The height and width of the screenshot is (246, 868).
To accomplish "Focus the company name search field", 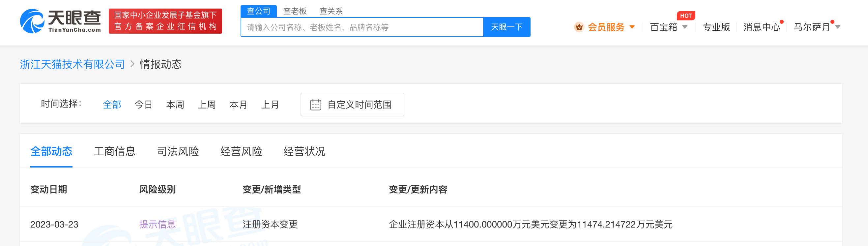I will 362,27.
